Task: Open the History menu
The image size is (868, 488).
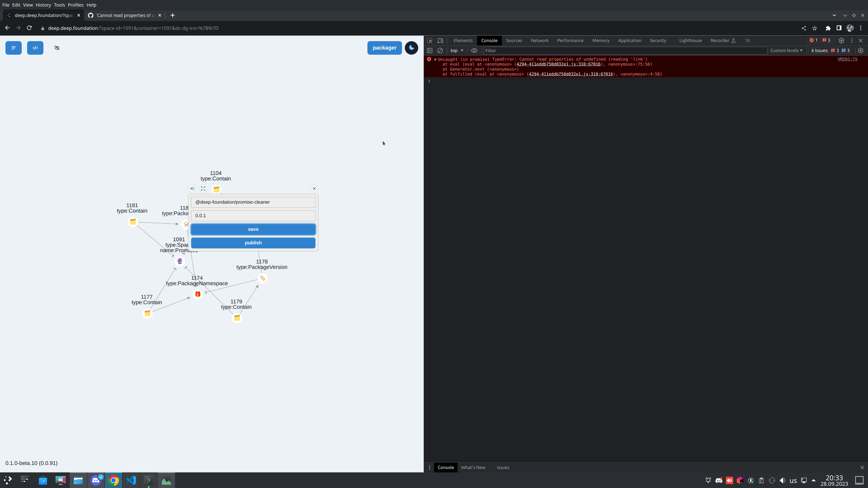Action: pos(43,5)
